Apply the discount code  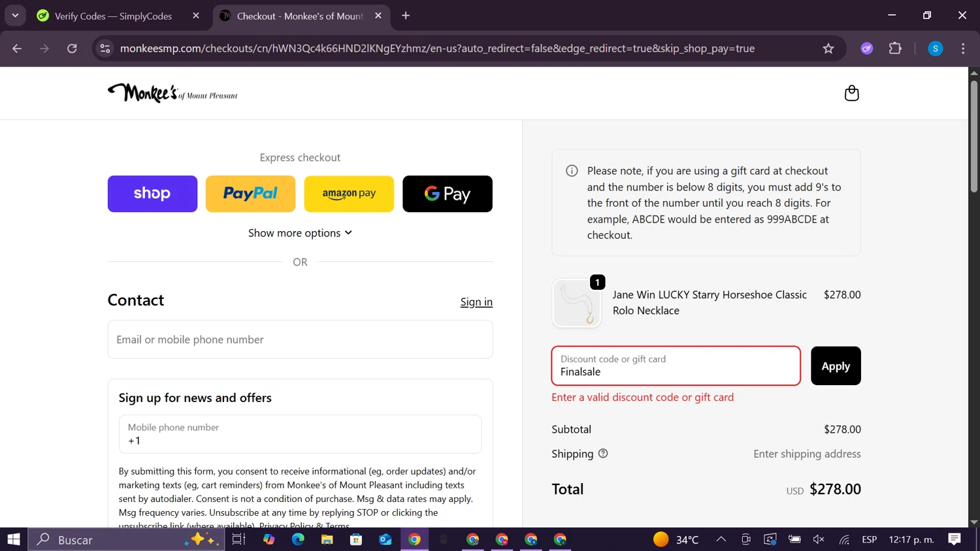coord(836,366)
